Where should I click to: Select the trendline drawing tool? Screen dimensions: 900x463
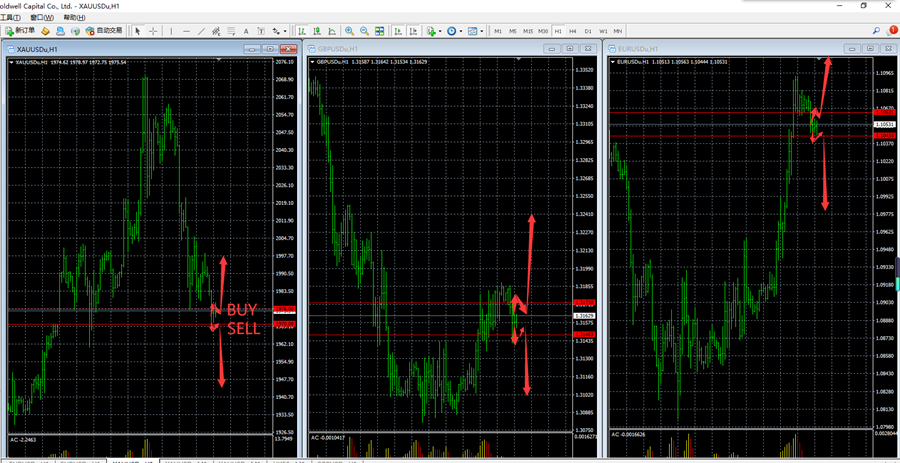tap(201, 31)
